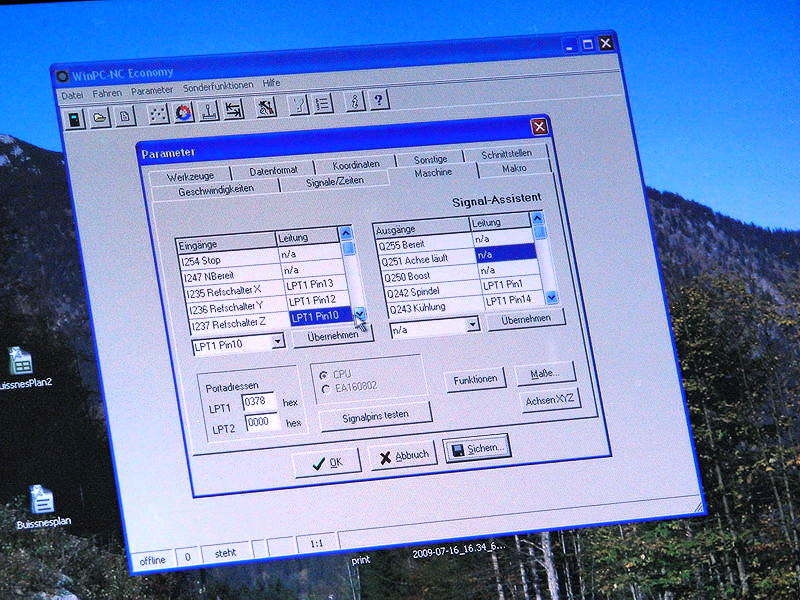Screen dimensions: 800x600
Task: Open the Ausgänge line combo box showing n/a
Action: click(x=435, y=328)
